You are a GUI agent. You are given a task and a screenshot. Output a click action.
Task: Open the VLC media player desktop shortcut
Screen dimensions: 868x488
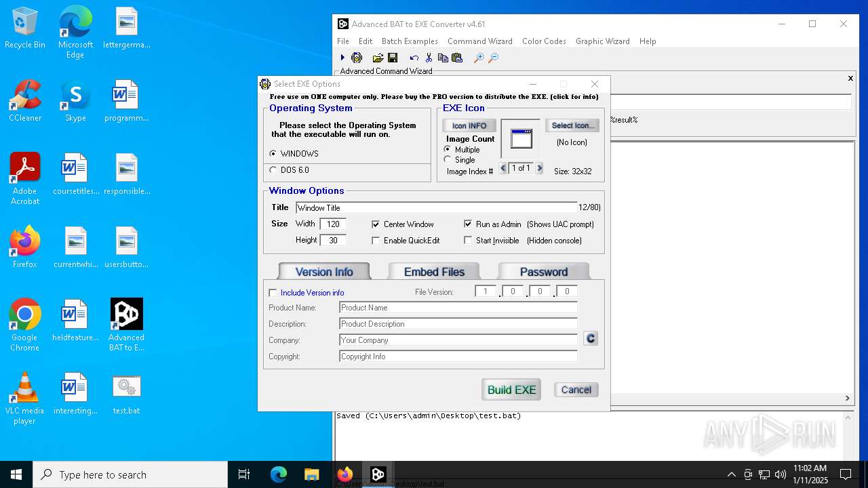coord(25,399)
